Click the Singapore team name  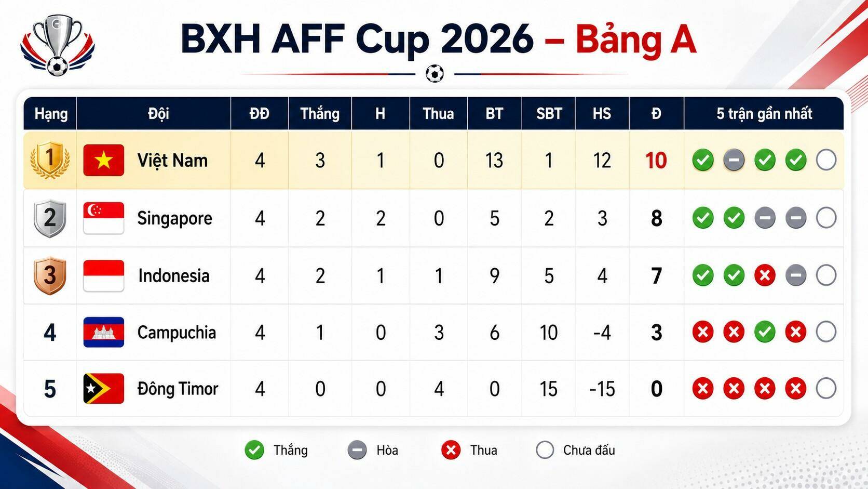point(174,219)
